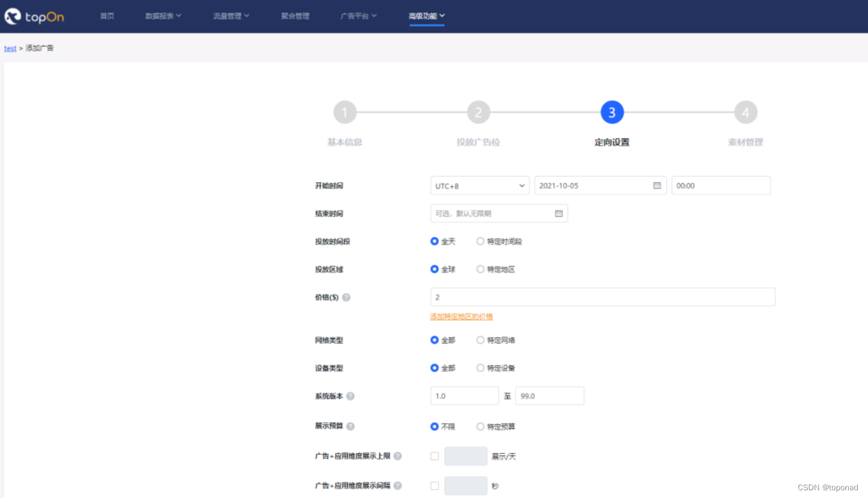
Task: Select 不限 budget radio
Action: 435,427
